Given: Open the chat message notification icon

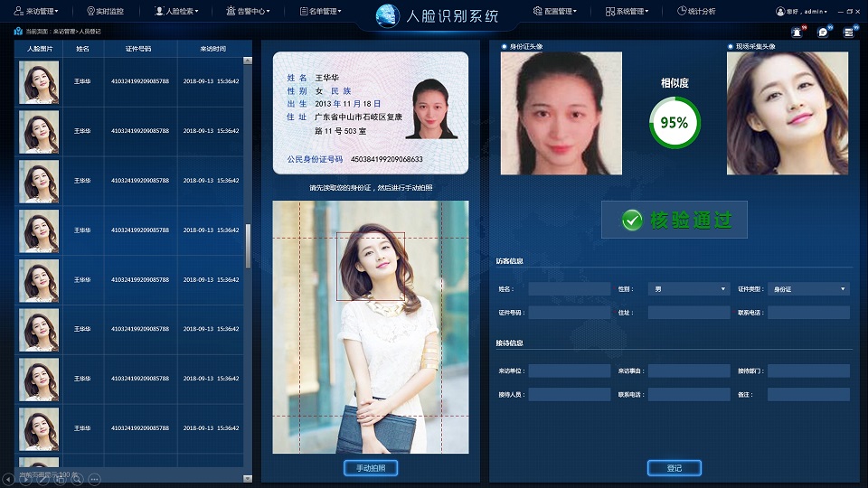Looking at the screenshot, I should click(x=823, y=33).
